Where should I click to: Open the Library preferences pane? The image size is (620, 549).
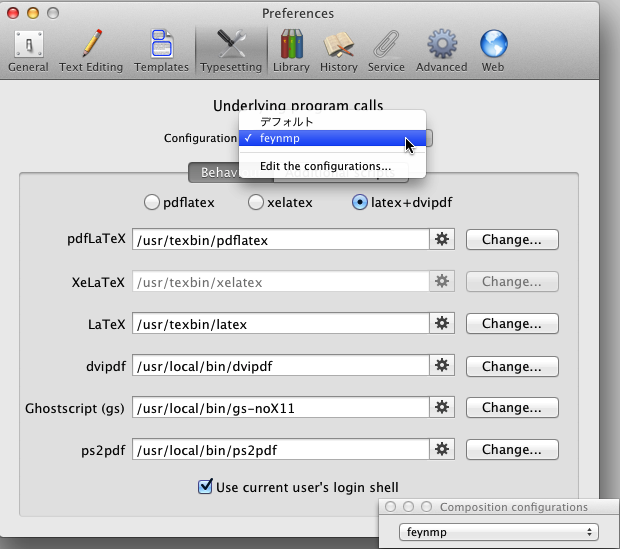[x=291, y=51]
